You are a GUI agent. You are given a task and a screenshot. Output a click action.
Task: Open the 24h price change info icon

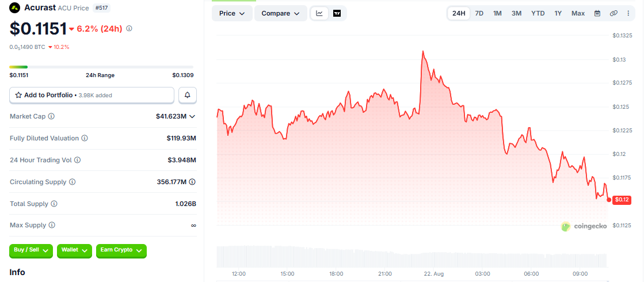[129, 29]
